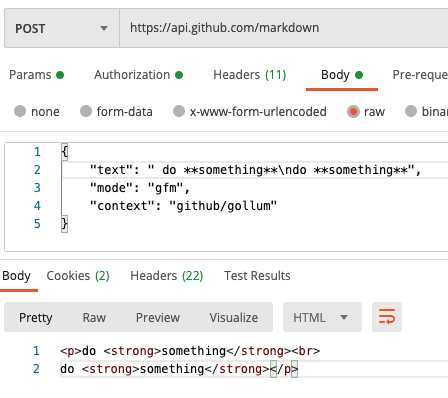The height and width of the screenshot is (398, 448).
Task: Click the opening brace on line 1
Action: pos(64,152)
